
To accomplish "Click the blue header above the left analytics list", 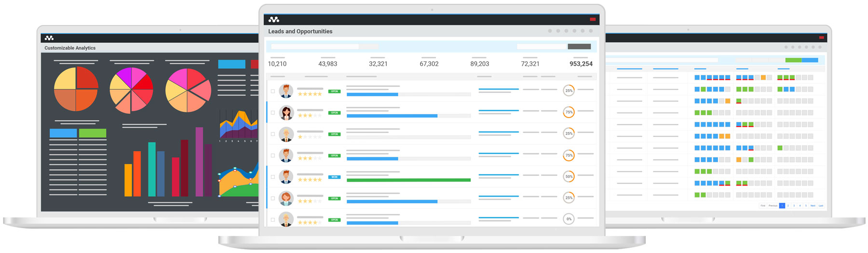I will [63, 133].
